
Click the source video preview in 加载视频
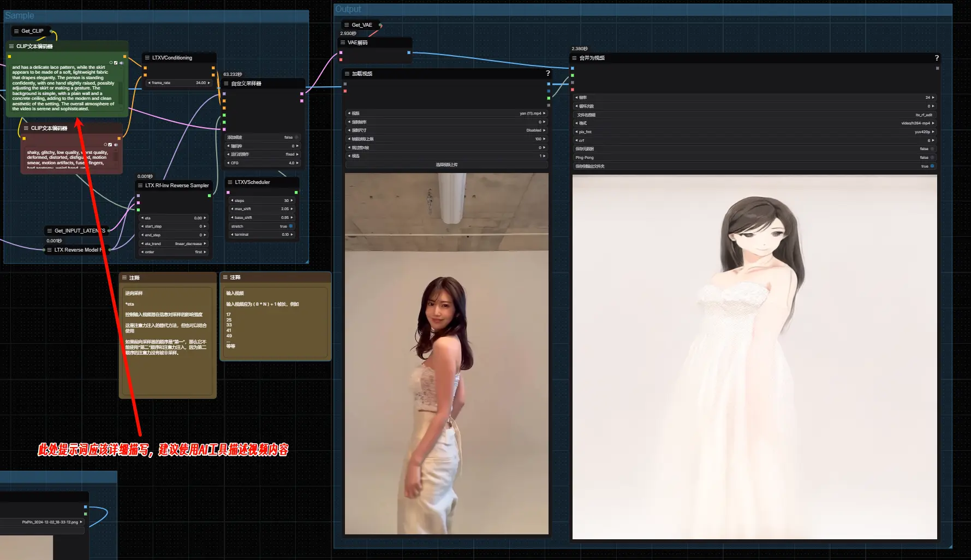[446, 354]
